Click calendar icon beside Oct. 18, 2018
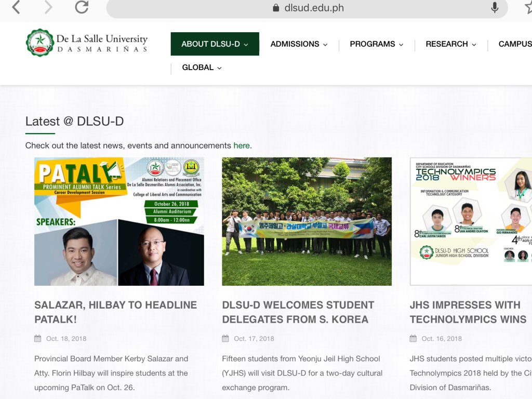 37,339
